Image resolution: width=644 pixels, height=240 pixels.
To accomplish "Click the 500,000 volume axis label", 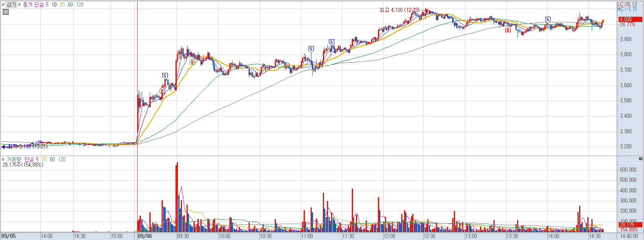I will pos(628,180).
